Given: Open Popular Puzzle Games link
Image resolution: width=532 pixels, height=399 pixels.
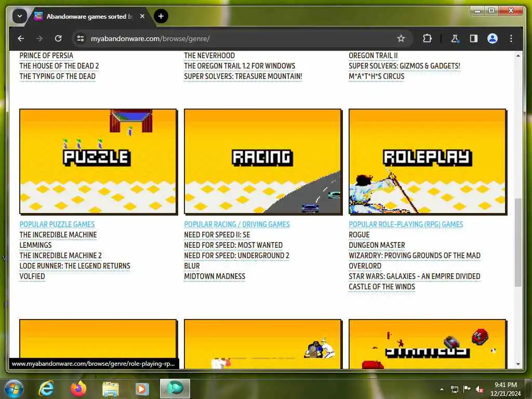Looking at the screenshot, I should point(57,224).
